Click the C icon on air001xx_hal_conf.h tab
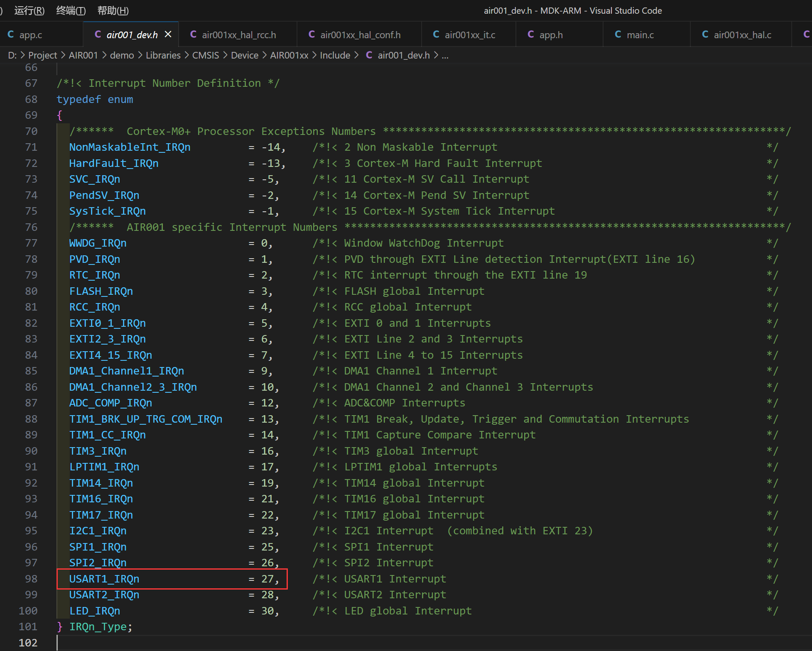Viewport: 812px width, 651px height. pyautogui.click(x=312, y=34)
